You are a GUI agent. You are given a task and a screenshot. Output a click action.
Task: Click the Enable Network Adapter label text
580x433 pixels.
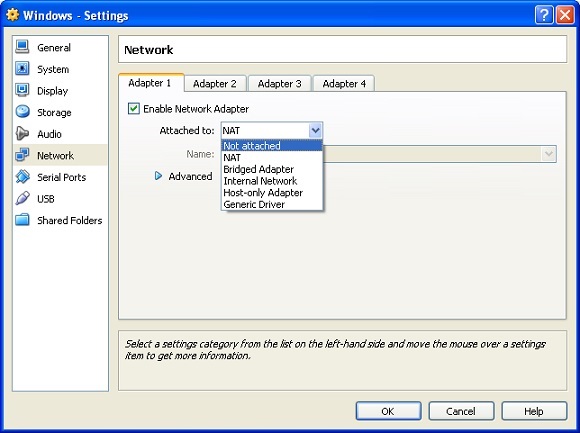coord(196,109)
